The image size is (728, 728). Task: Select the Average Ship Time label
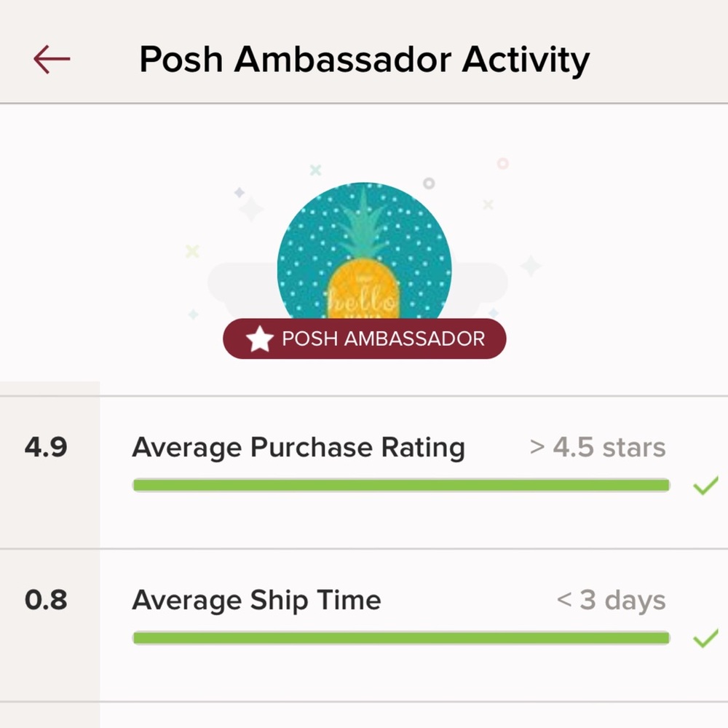pyautogui.click(x=256, y=601)
